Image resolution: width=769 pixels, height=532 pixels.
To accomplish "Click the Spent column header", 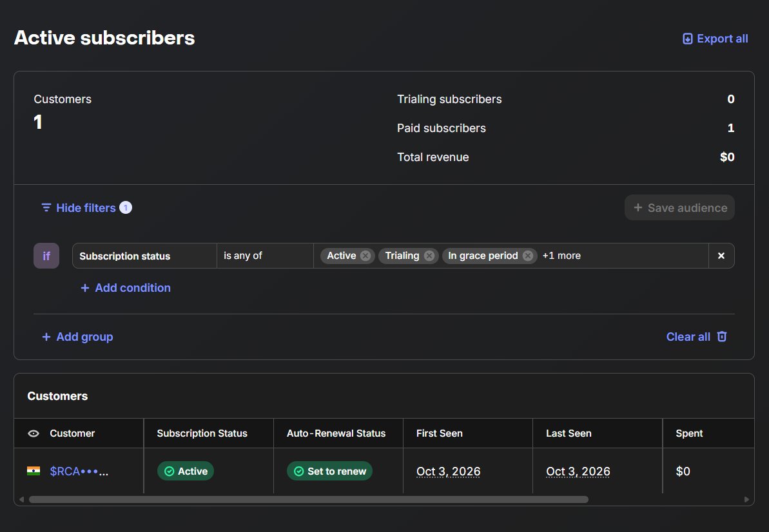I will click(x=689, y=433).
